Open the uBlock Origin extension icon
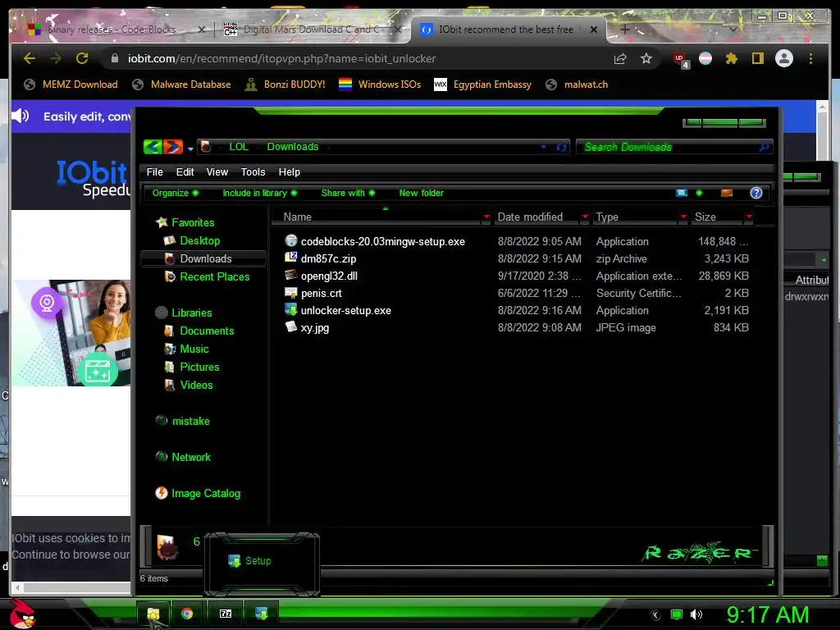 (680, 59)
